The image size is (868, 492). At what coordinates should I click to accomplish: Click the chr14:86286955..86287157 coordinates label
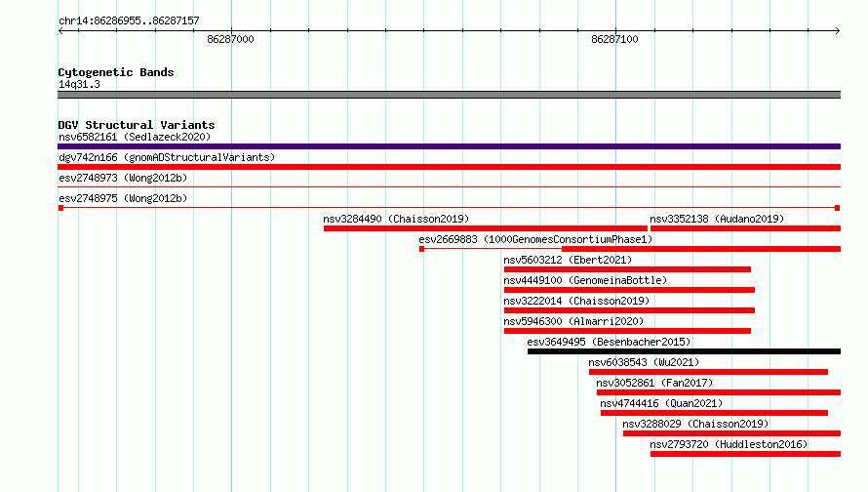pos(129,20)
